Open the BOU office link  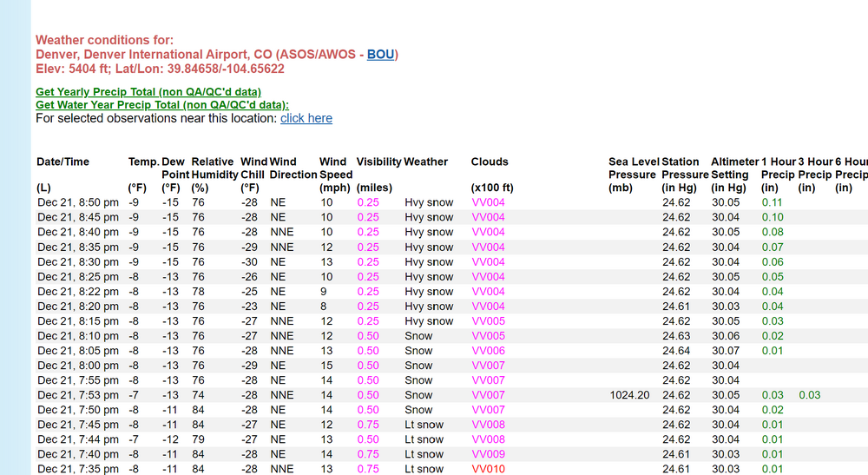point(380,54)
